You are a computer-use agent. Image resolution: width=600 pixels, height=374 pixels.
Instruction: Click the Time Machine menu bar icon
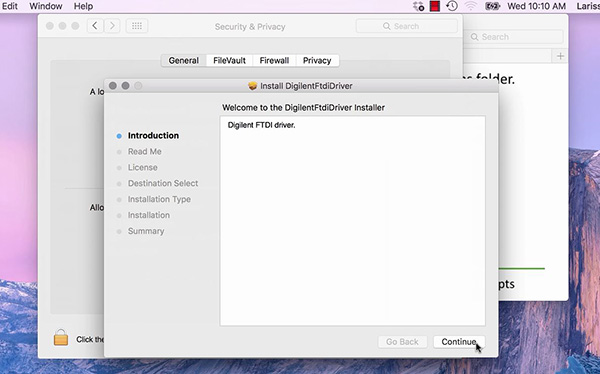coord(452,6)
